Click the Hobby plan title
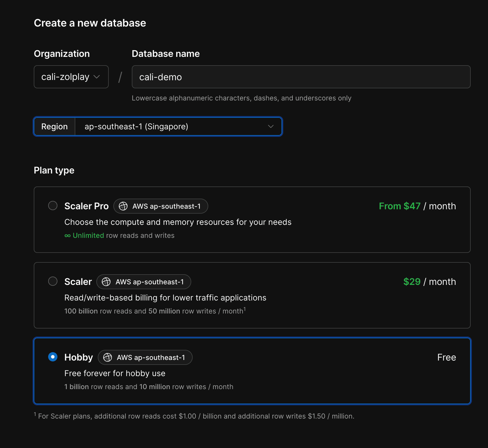488x448 pixels. pyautogui.click(x=78, y=357)
